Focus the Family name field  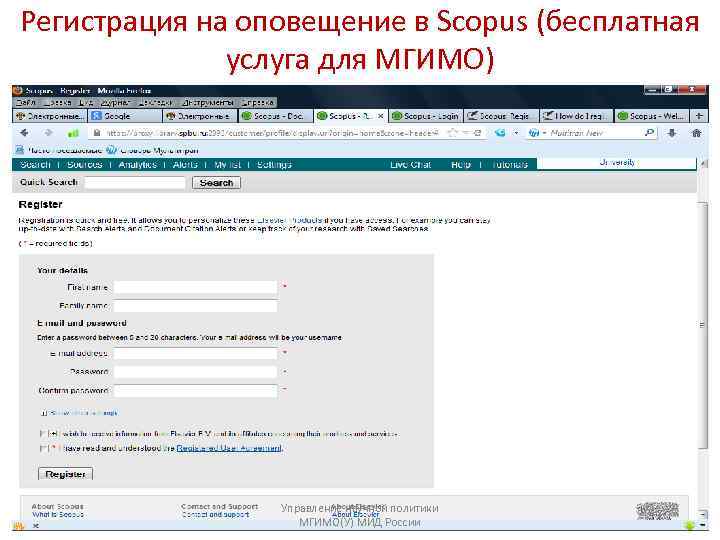click(196, 306)
